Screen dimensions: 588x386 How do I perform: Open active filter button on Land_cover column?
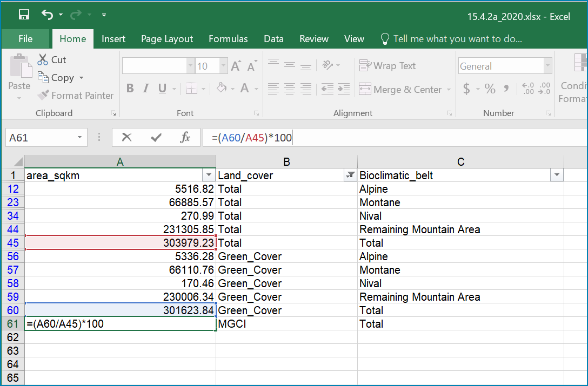[x=350, y=175]
